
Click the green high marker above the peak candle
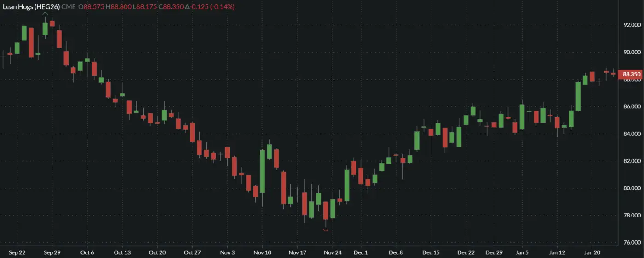coord(45,14)
